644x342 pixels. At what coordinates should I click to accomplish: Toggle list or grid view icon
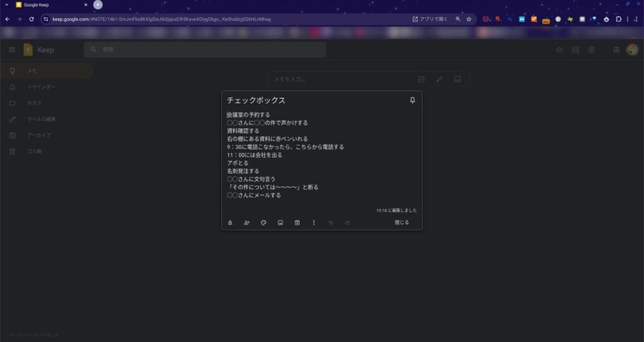click(575, 50)
